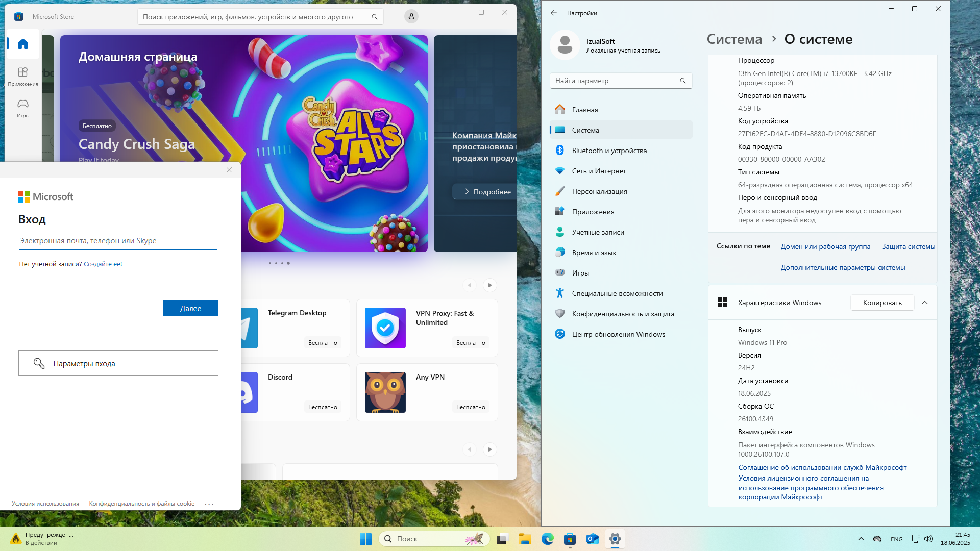Click the Settings search magnifier icon
The width and height of the screenshot is (980, 551).
point(683,81)
